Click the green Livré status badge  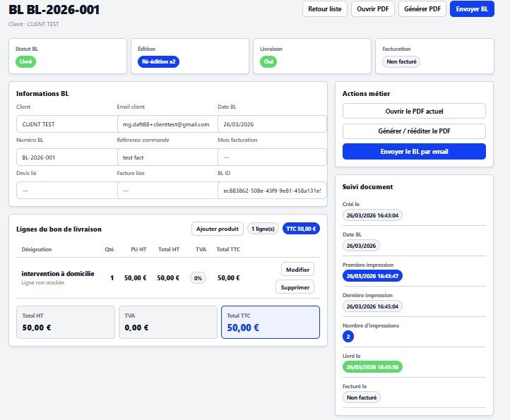coord(25,61)
